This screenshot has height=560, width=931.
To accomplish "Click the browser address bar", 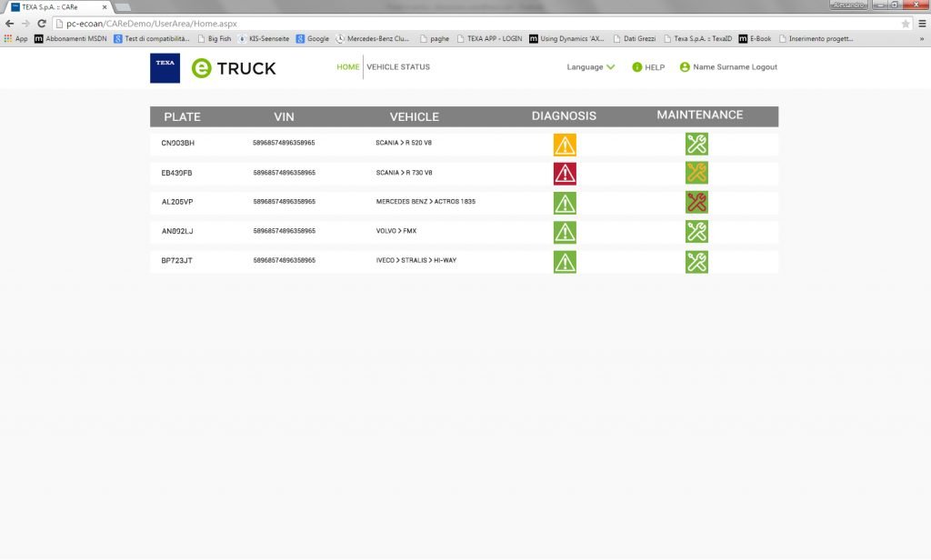I will 455,24.
